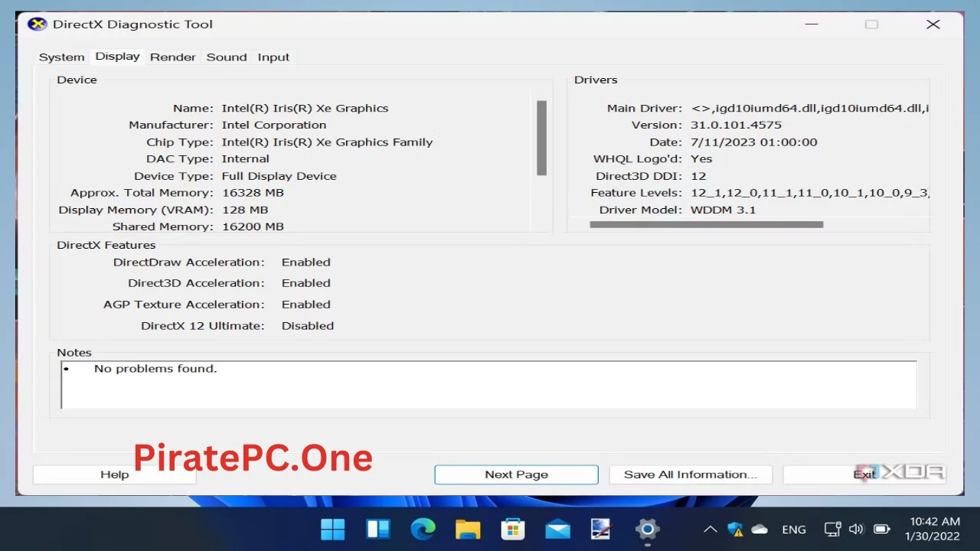Launch Microsoft Edge from the taskbar
The width and height of the screenshot is (980, 551).
tap(423, 529)
